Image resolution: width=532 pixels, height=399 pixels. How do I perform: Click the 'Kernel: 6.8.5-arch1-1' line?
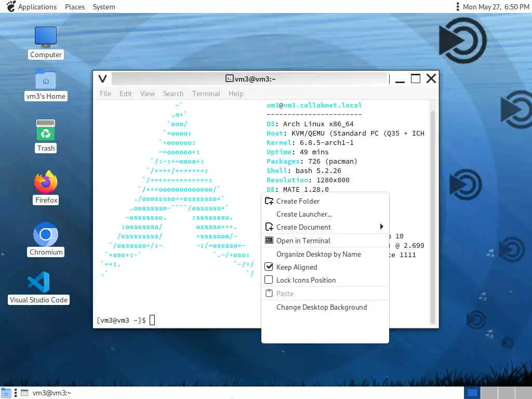click(310, 142)
